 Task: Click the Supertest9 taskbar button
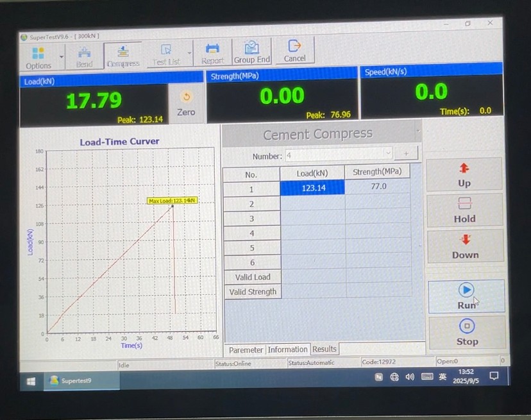[81, 381]
